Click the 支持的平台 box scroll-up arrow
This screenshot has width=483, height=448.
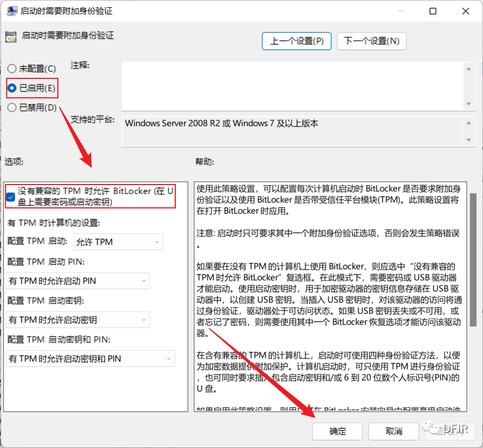point(469,123)
